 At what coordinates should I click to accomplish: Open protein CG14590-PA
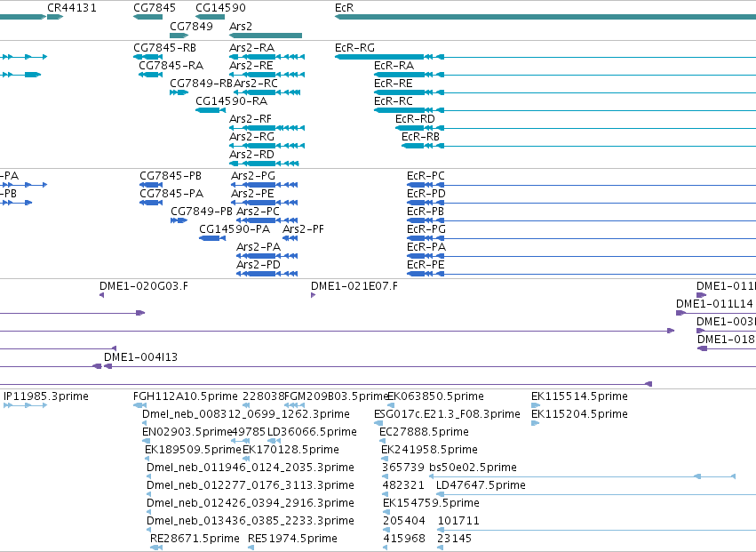coord(235,229)
